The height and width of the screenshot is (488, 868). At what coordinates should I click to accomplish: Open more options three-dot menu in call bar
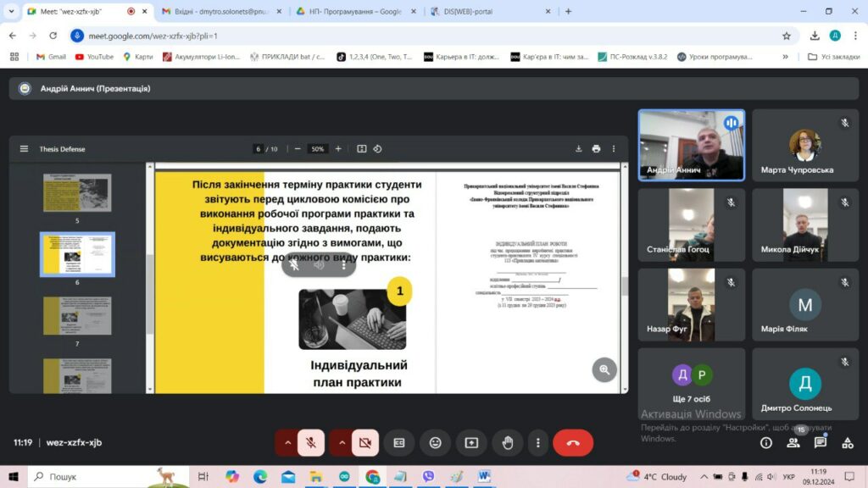point(537,442)
